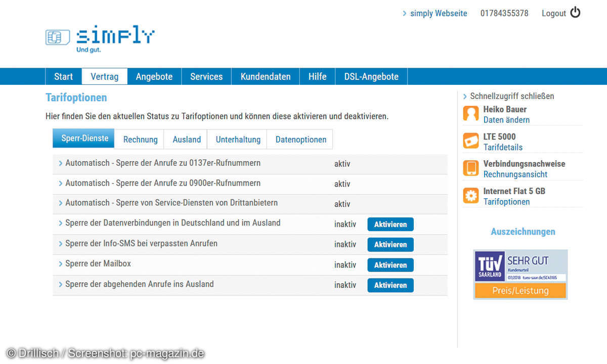Screen dimensions: 607x364
Task: Activate Sperre der Datenverbindungen option
Action: point(390,224)
